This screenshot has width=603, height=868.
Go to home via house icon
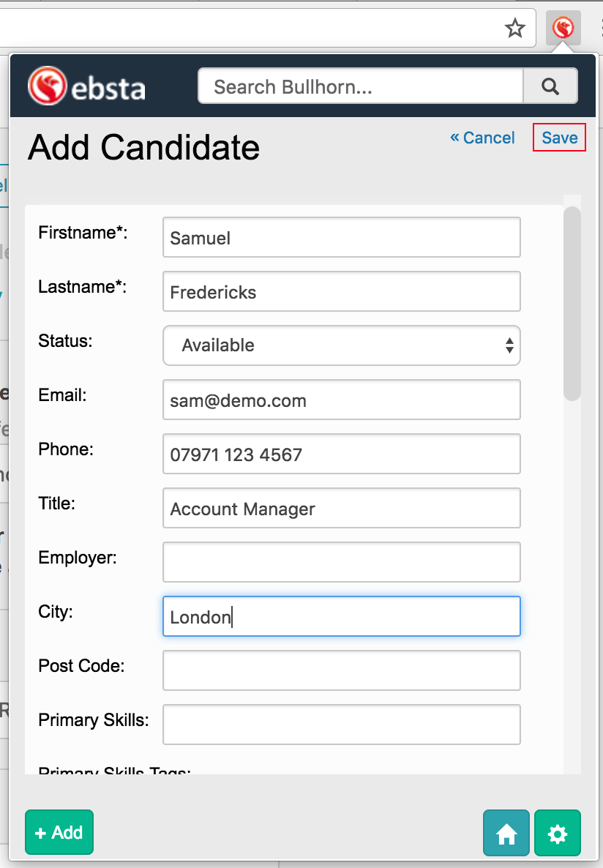point(506,833)
